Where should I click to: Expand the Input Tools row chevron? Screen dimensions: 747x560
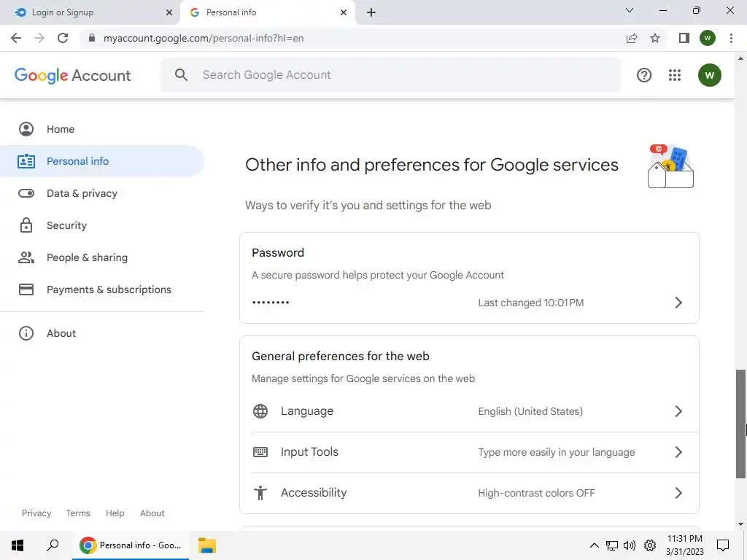[x=678, y=452]
